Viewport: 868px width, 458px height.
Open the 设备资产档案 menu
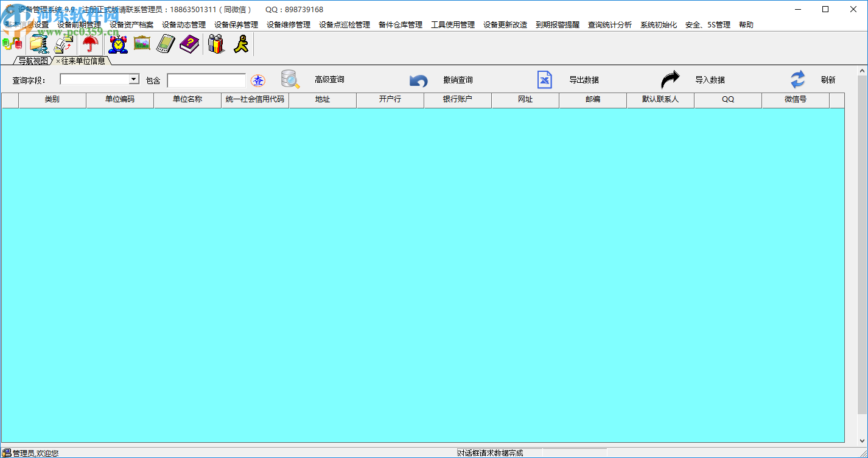click(131, 25)
